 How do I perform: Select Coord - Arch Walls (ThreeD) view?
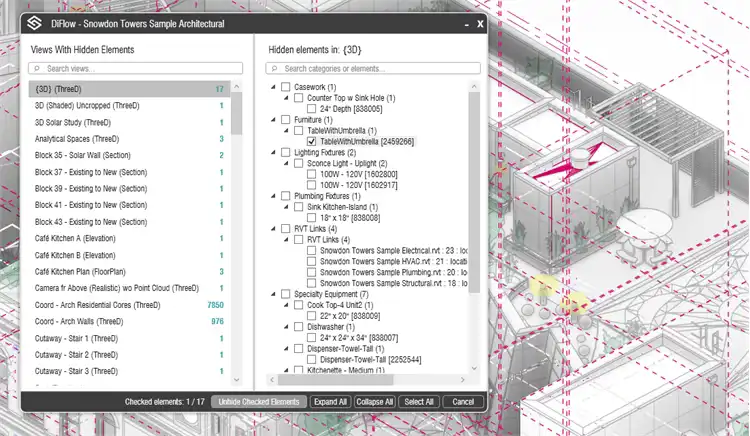pos(79,321)
